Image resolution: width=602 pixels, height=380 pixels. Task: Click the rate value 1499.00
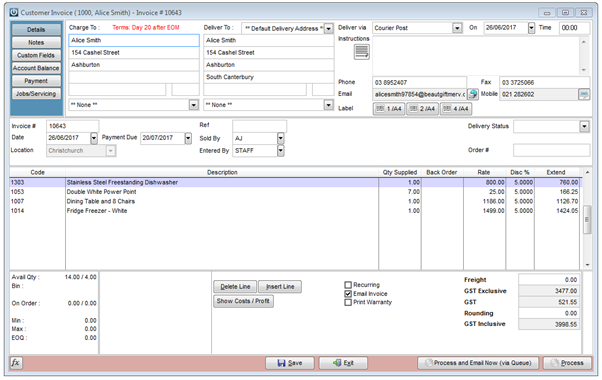[493, 211]
